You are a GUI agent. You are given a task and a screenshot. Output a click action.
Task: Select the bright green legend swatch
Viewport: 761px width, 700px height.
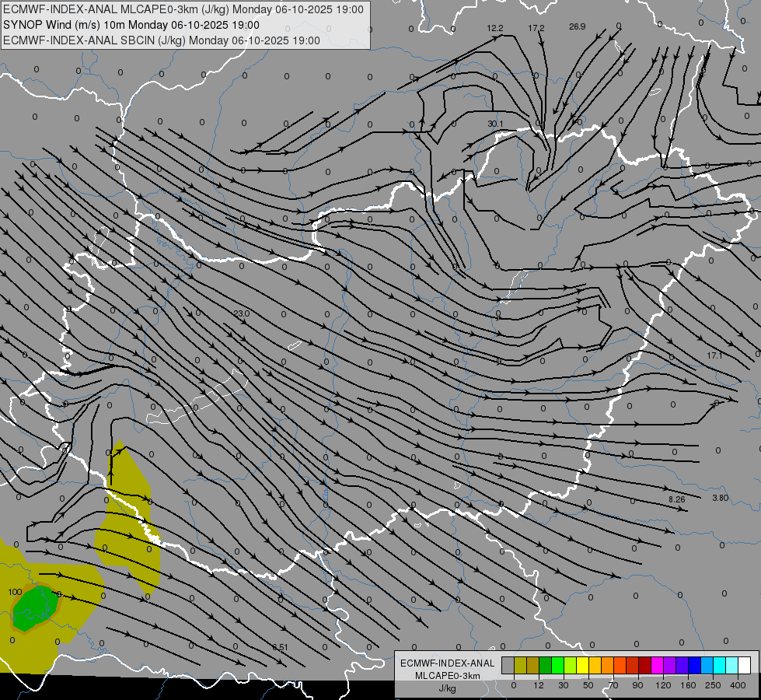coord(557,665)
